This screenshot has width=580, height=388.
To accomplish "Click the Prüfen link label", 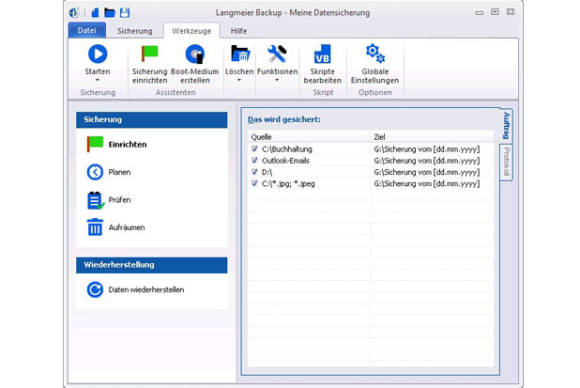I will coord(119,200).
